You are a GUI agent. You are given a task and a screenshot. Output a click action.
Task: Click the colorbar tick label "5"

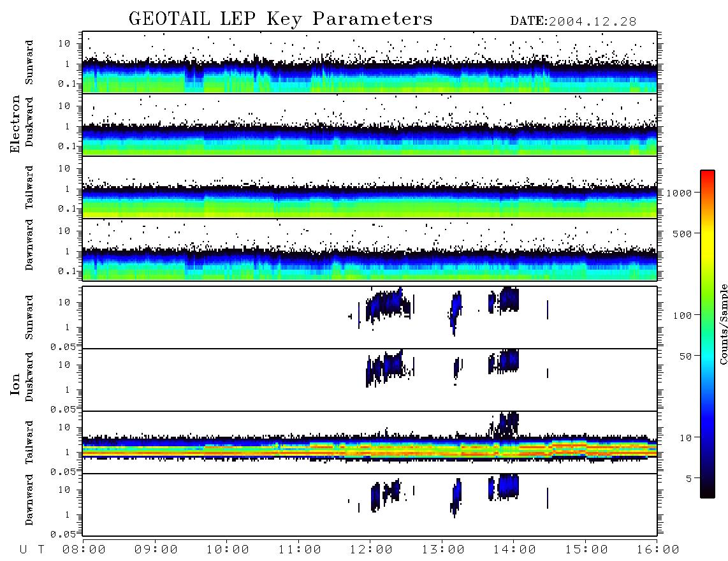[x=688, y=479]
